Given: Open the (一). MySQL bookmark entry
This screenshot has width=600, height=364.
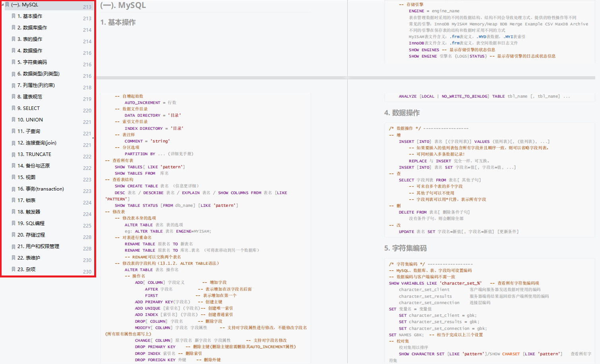Looking at the screenshot, I should click(x=25, y=5).
